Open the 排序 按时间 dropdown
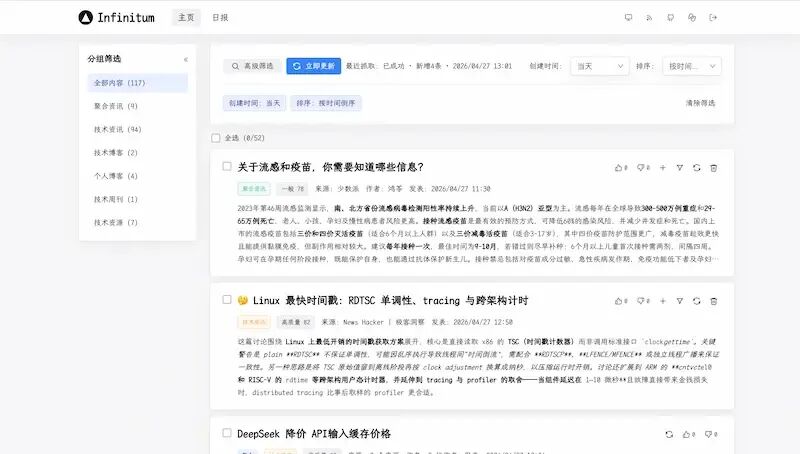Screen dimensions: 800x454 click(692, 66)
